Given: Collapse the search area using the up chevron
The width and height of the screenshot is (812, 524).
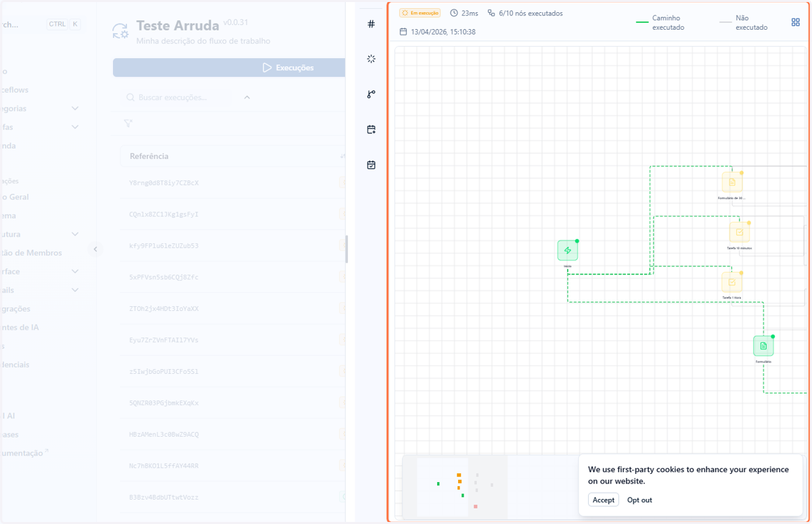Looking at the screenshot, I should pos(247,97).
